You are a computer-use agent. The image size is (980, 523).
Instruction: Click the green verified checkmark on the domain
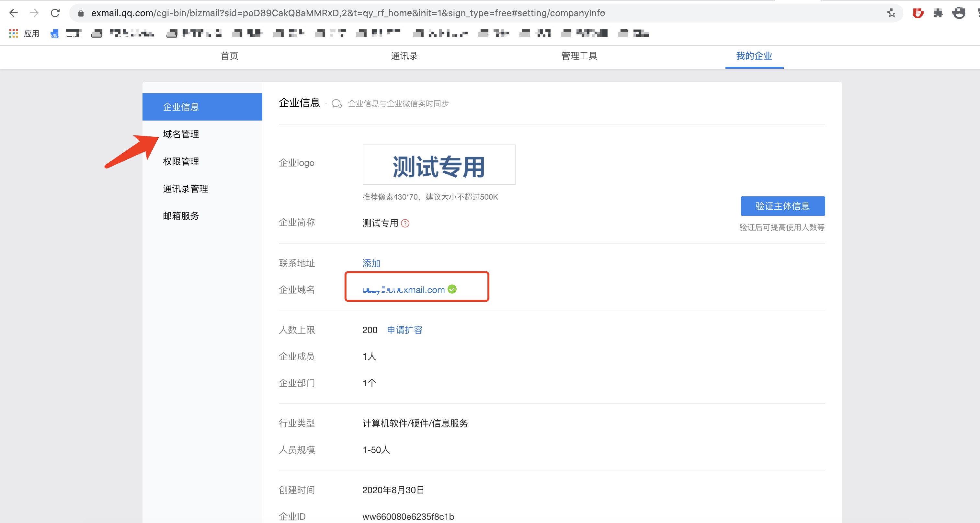click(452, 289)
